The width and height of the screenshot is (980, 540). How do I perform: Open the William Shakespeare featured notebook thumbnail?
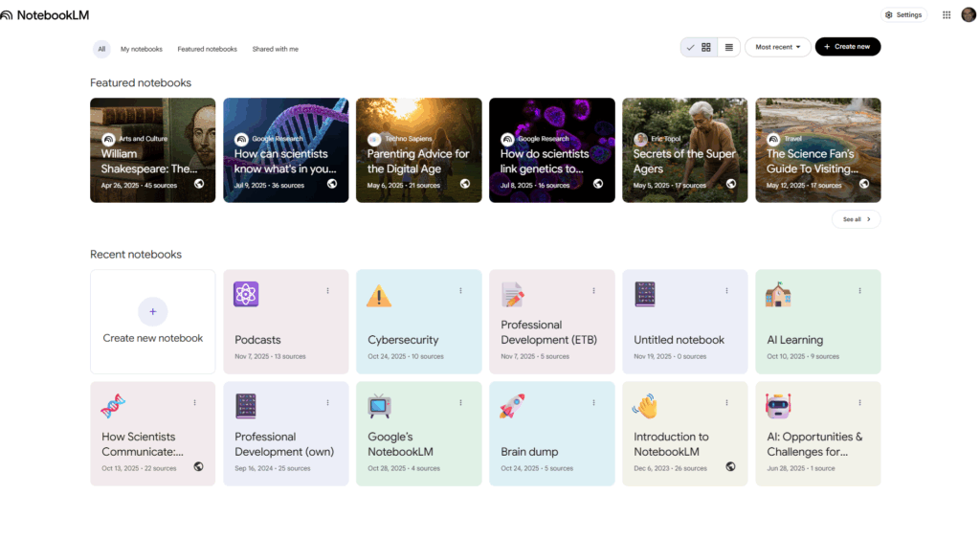(x=153, y=149)
